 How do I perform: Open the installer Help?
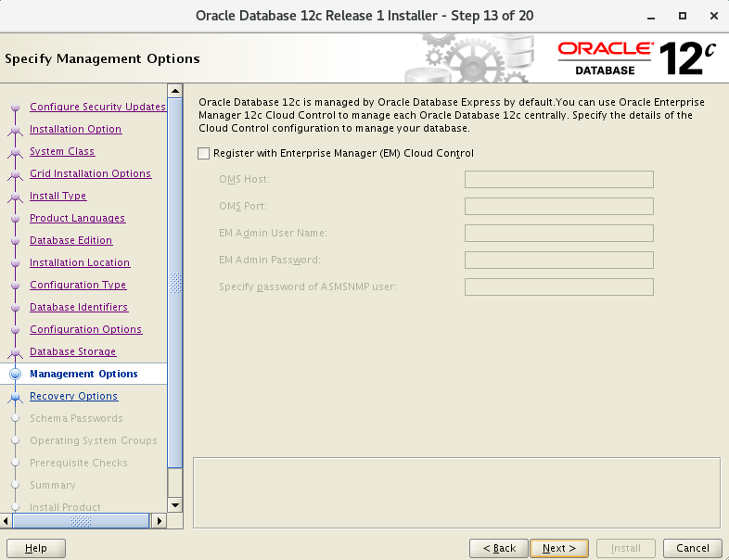pyautogui.click(x=36, y=548)
